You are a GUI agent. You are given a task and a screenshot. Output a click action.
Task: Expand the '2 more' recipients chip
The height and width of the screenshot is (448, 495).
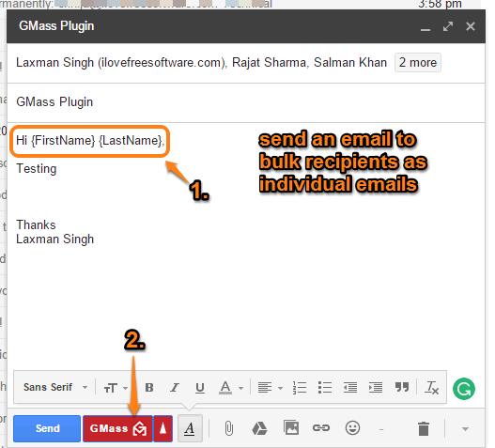(417, 63)
